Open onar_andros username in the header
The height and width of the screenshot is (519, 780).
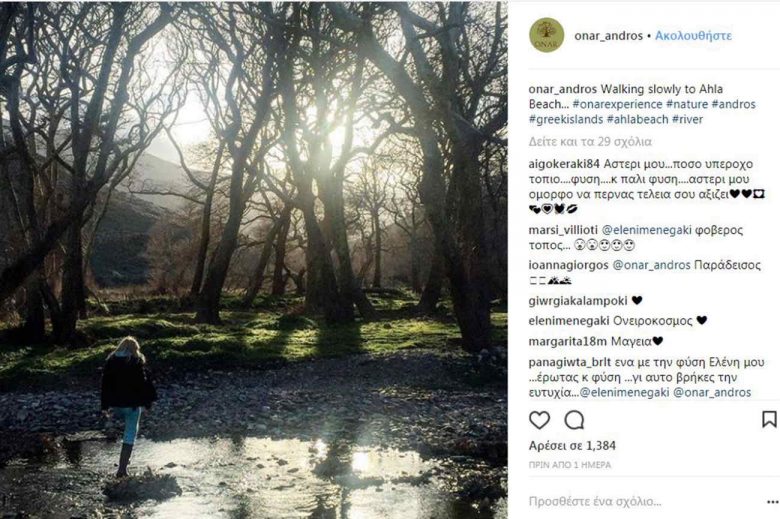coord(606,35)
